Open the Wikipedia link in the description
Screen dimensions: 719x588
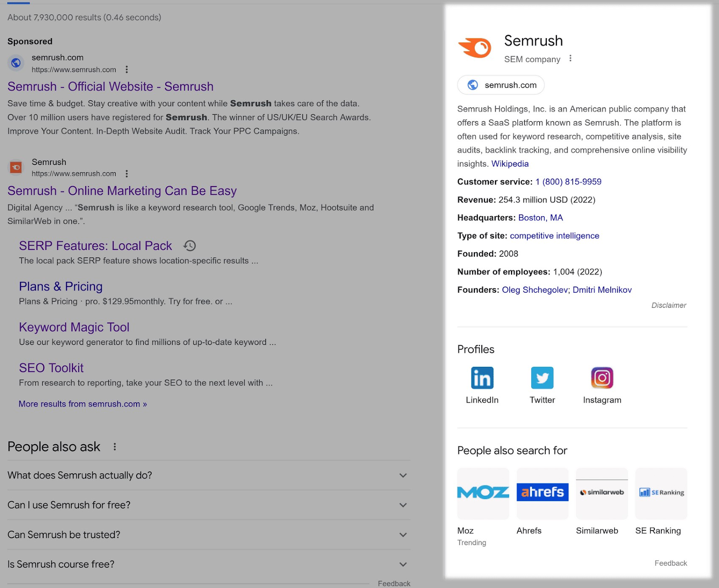(510, 164)
